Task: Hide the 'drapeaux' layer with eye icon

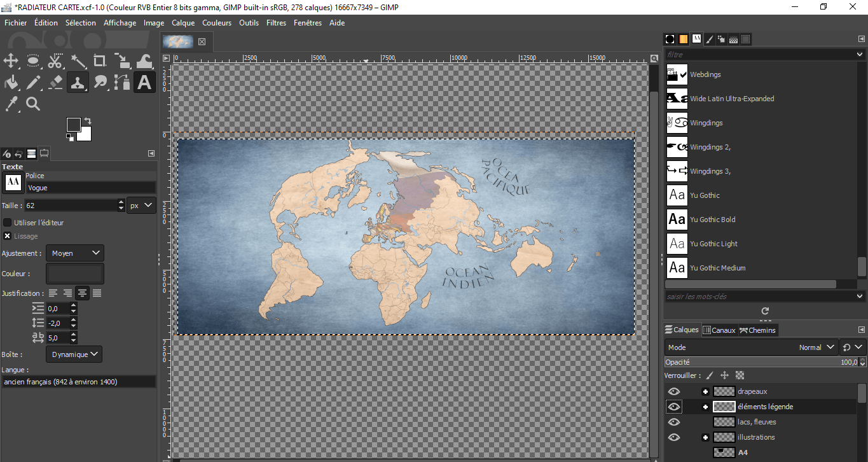Action: [674, 391]
